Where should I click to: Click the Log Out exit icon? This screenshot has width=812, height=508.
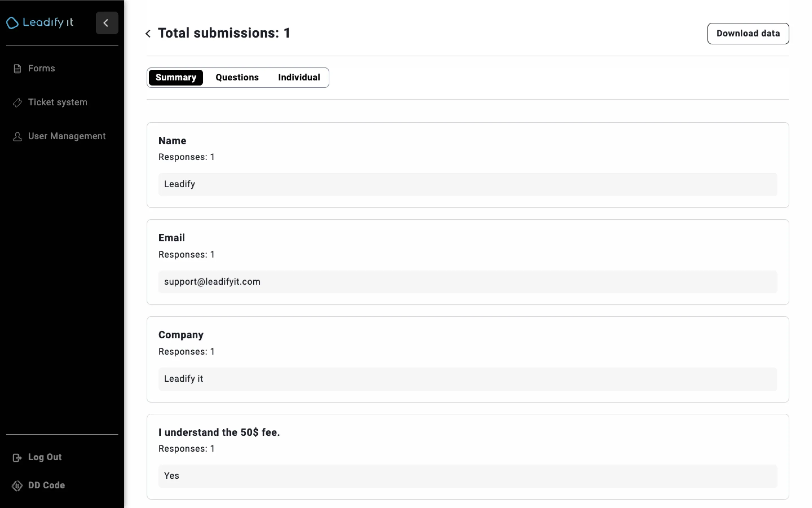(17, 457)
